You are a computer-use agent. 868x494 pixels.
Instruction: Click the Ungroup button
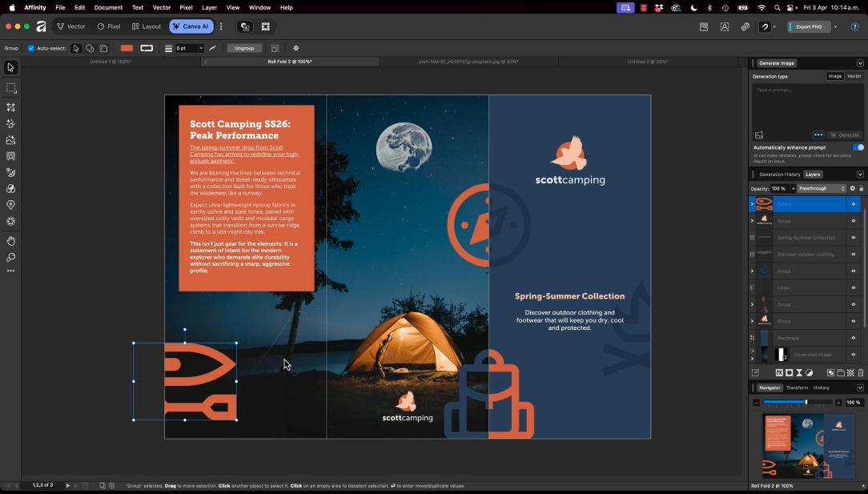(x=244, y=48)
